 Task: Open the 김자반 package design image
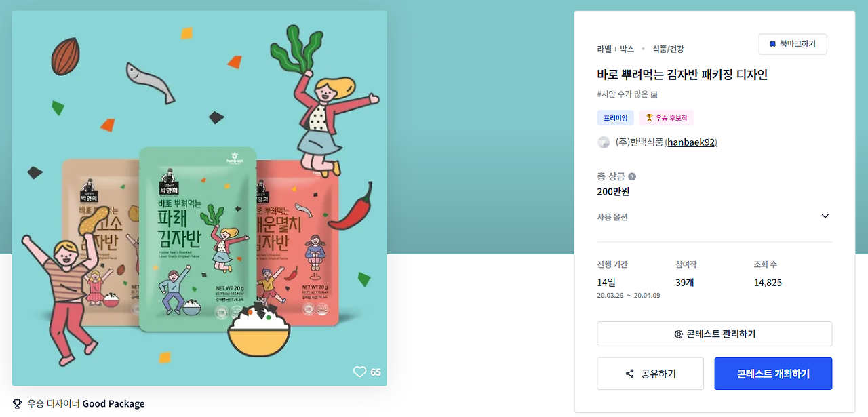tap(199, 198)
